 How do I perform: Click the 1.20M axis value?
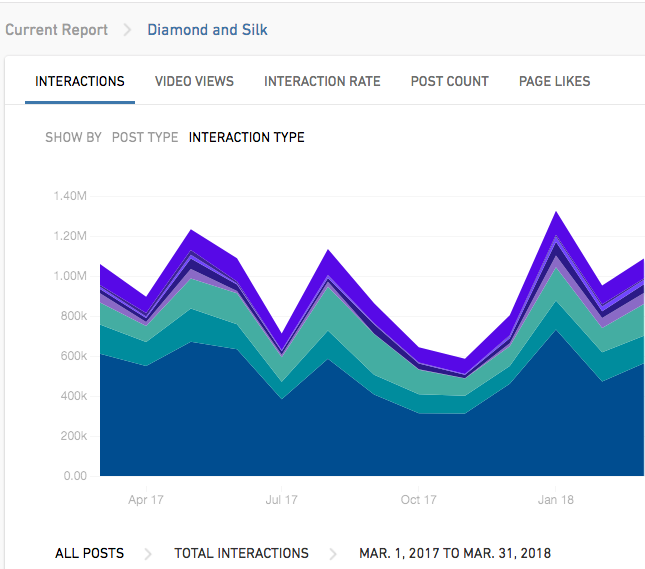click(70, 236)
